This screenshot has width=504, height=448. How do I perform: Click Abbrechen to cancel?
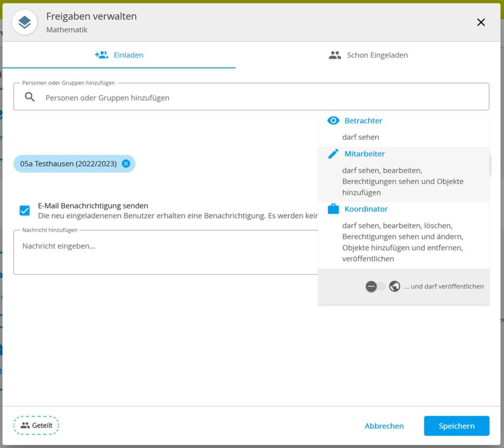coord(384,426)
